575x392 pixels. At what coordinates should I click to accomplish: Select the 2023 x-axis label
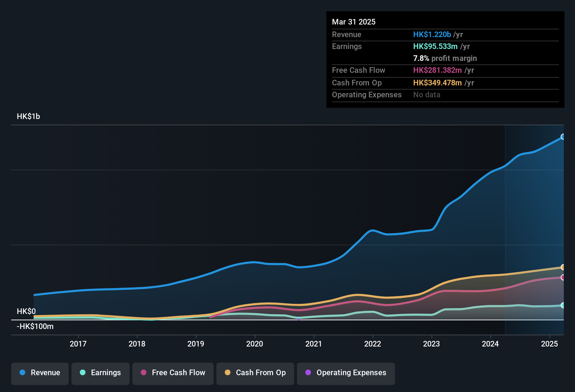point(431,344)
